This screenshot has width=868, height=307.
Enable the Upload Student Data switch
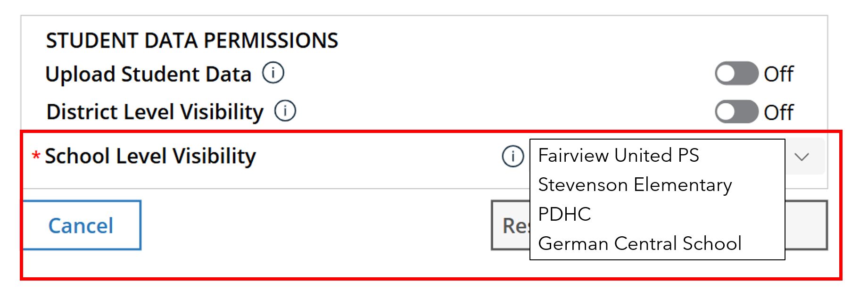click(x=736, y=74)
